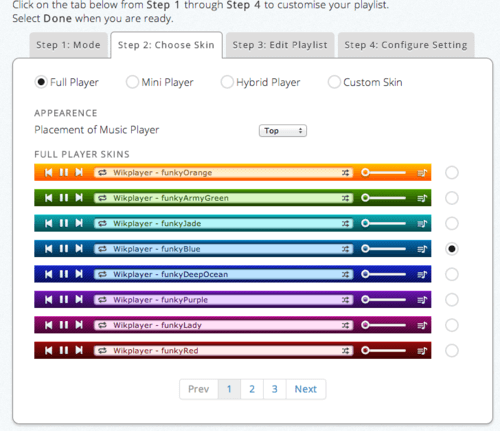Image resolution: width=500 pixels, height=431 pixels.
Task: Go to Step 3: Edit Playlist tab
Action: pos(280,45)
